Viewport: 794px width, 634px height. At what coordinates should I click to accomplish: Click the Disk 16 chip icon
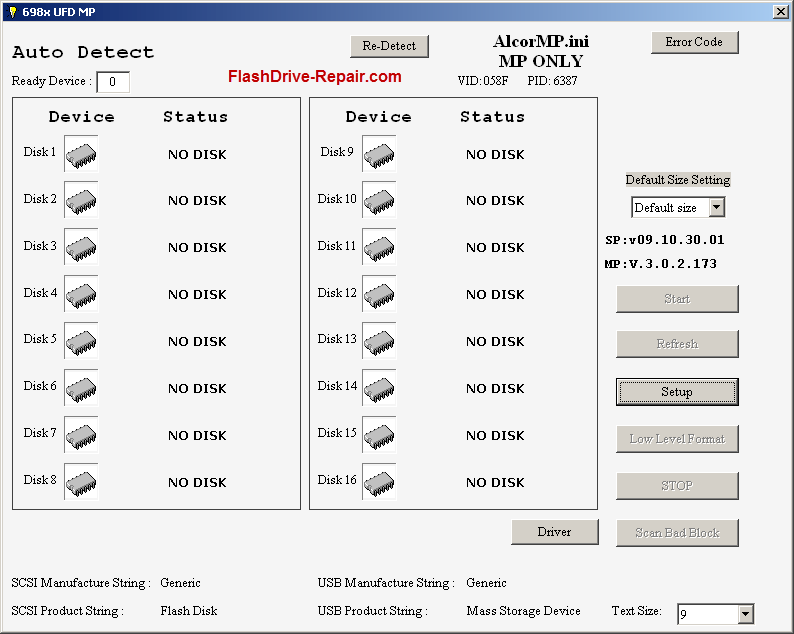(379, 482)
